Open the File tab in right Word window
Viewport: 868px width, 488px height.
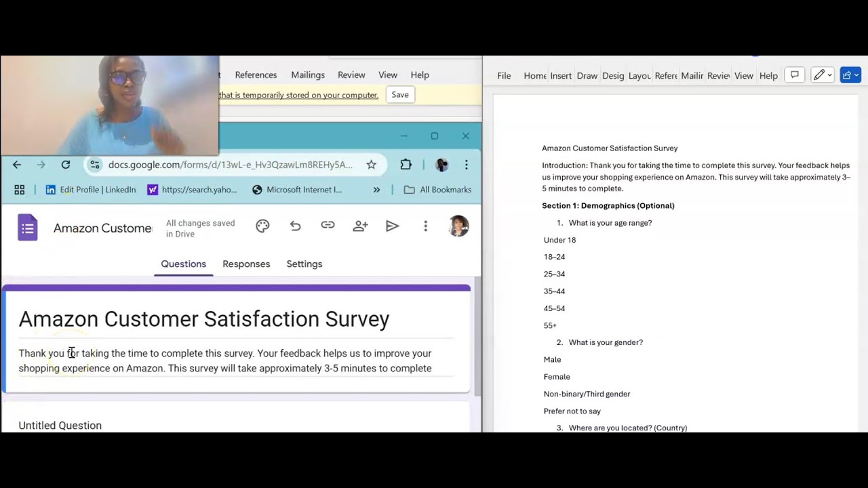tap(504, 76)
